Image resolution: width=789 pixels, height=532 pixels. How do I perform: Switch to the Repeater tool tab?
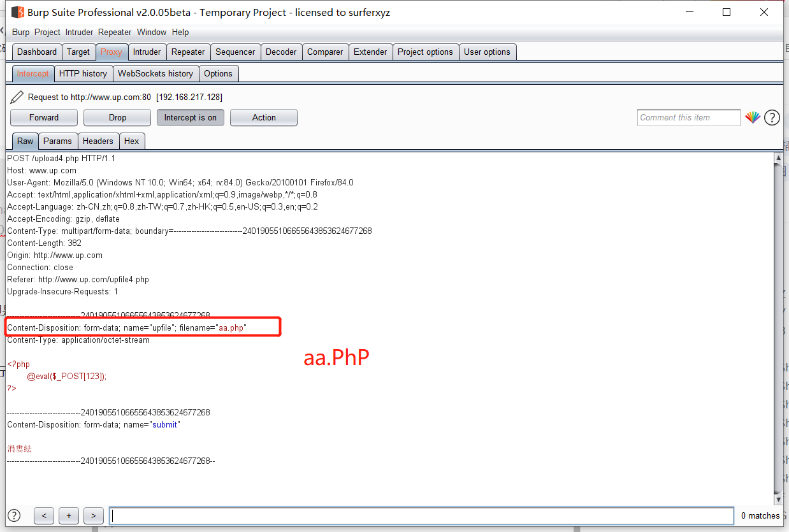188,52
